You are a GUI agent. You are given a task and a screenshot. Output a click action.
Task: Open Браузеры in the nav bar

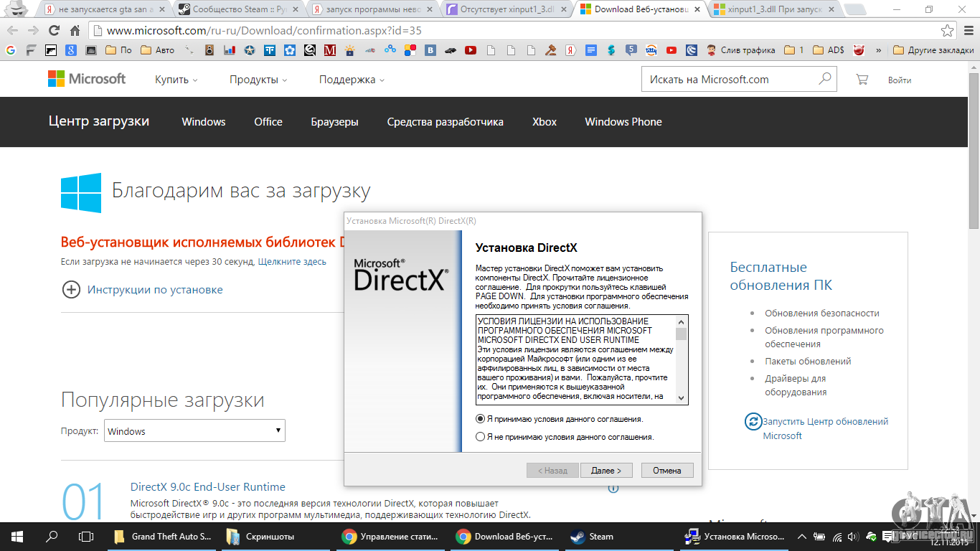coord(334,122)
